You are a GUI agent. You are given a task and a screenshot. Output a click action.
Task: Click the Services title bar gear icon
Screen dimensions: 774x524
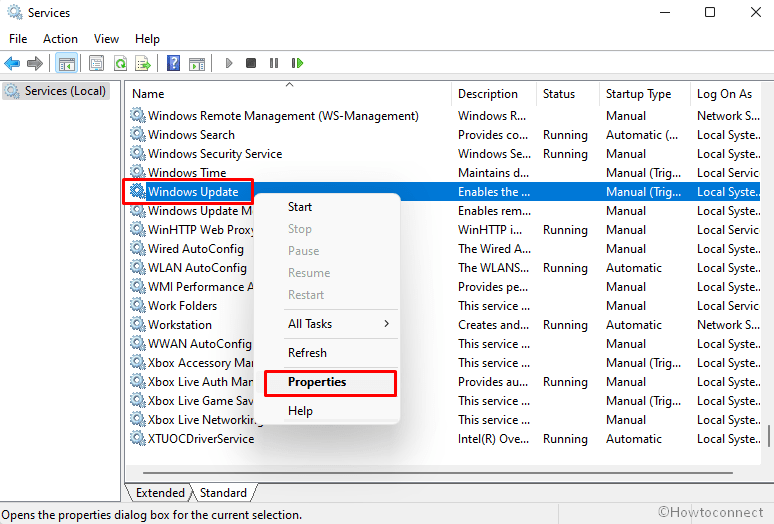pyautogui.click(x=15, y=12)
